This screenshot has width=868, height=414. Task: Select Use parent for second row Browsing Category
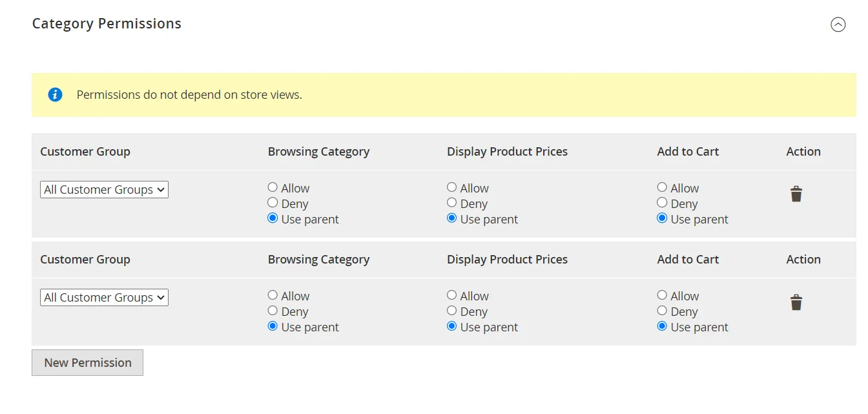point(273,326)
